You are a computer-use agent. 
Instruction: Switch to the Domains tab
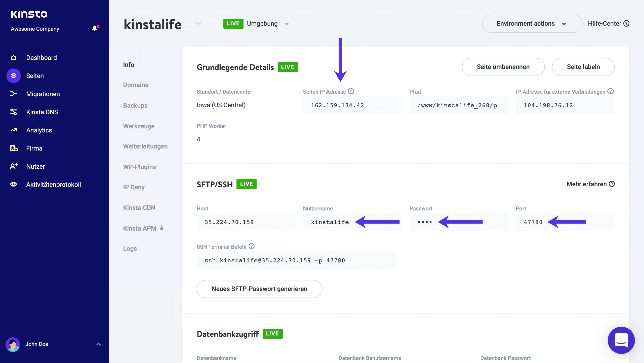tap(136, 85)
